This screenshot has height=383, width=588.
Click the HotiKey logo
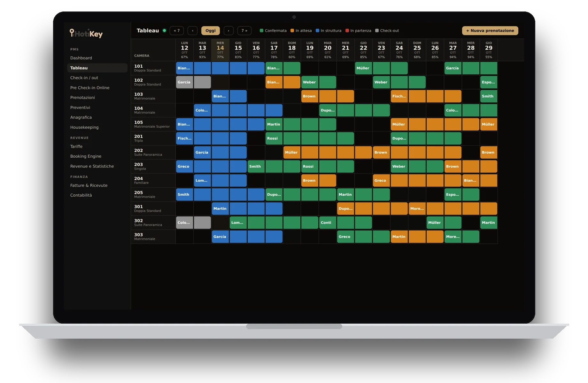pyautogui.click(x=86, y=33)
